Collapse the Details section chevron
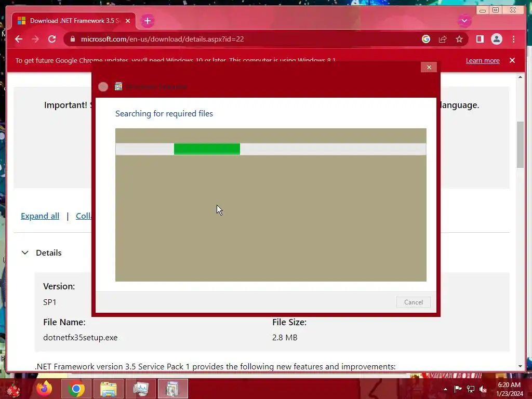This screenshot has width=532, height=399. click(x=25, y=252)
